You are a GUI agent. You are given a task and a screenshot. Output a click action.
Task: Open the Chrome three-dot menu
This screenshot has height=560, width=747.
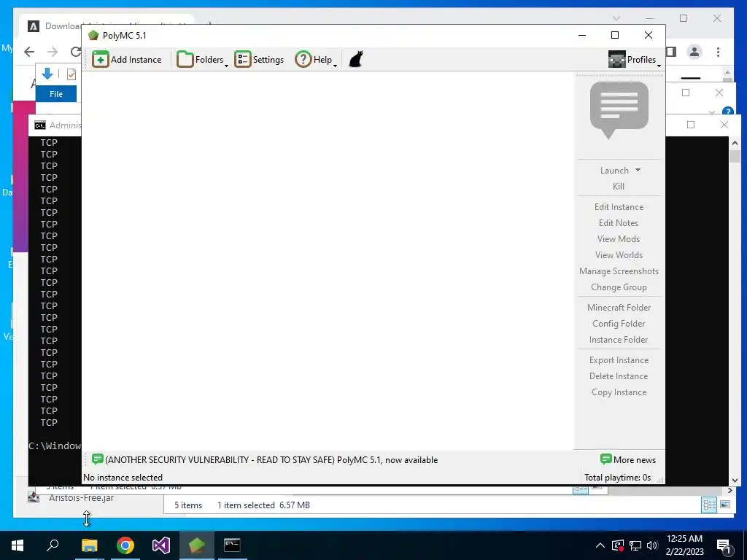pos(718,52)
